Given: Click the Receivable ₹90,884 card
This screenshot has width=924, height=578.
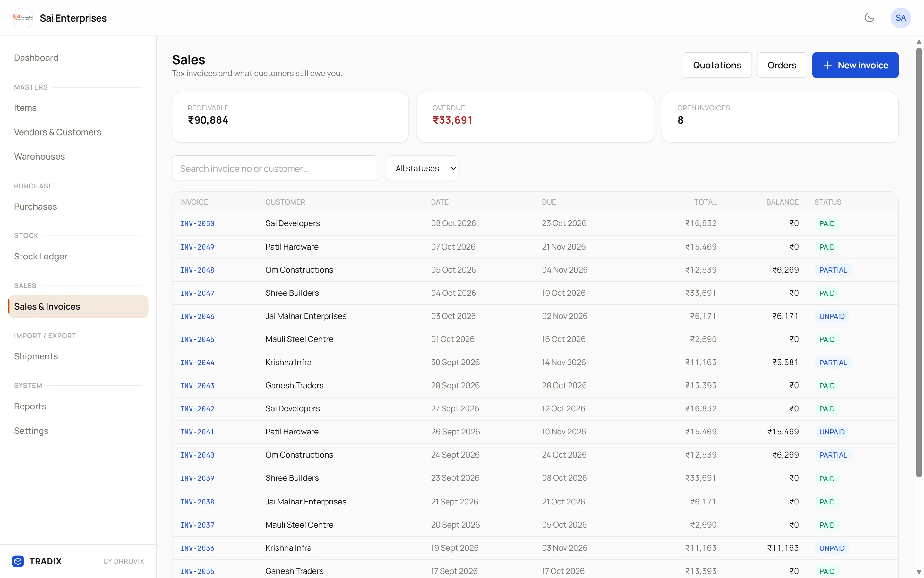Looking at the screenshot, I should [290, 117].
